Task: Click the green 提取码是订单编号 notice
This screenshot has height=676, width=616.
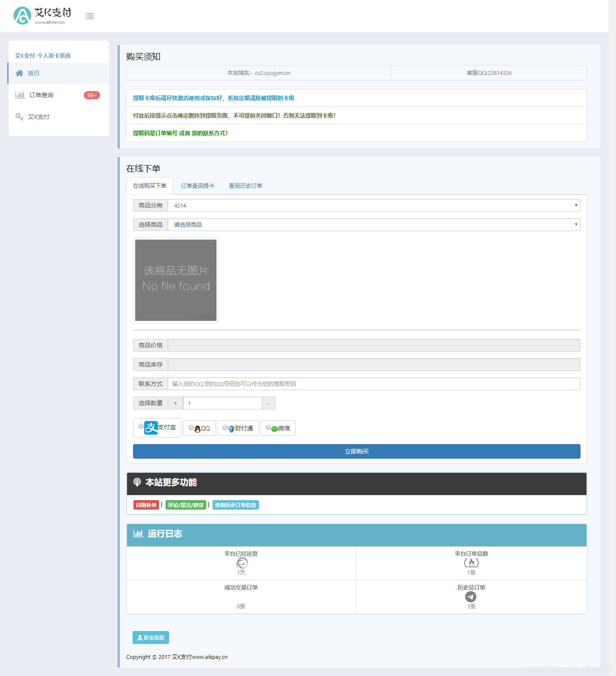Action: [x=357, y=133]
